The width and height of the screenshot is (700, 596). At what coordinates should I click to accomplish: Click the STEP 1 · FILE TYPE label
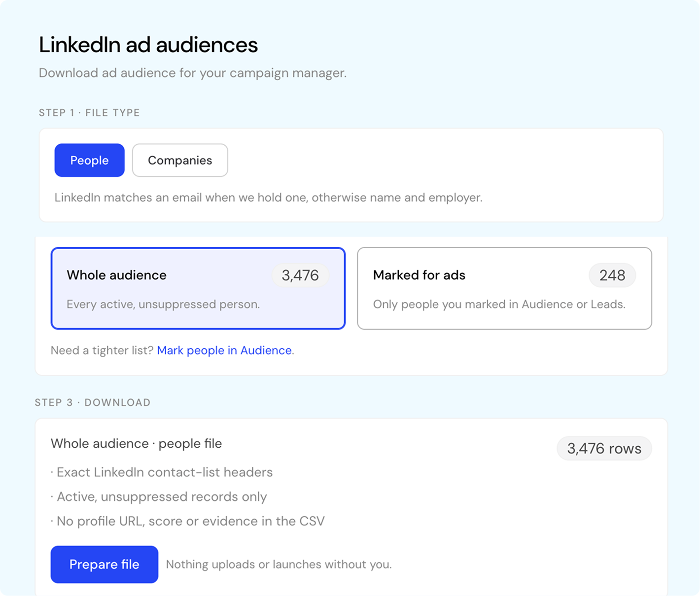pos(89,113)
